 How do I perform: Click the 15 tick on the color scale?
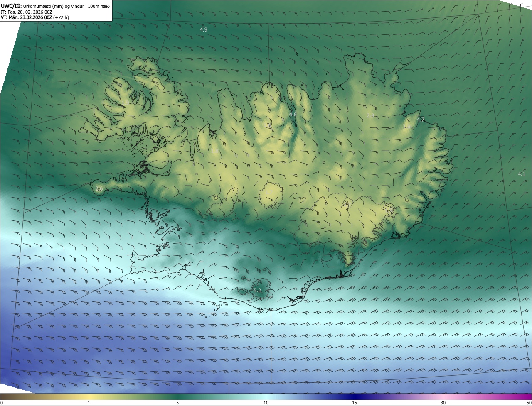[x=355, y=403]
